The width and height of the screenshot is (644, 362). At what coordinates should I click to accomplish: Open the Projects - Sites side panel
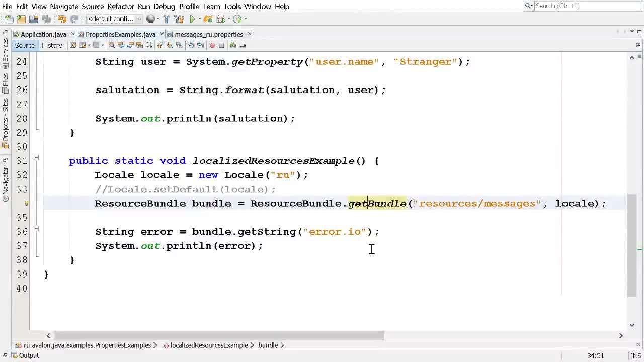5,123
